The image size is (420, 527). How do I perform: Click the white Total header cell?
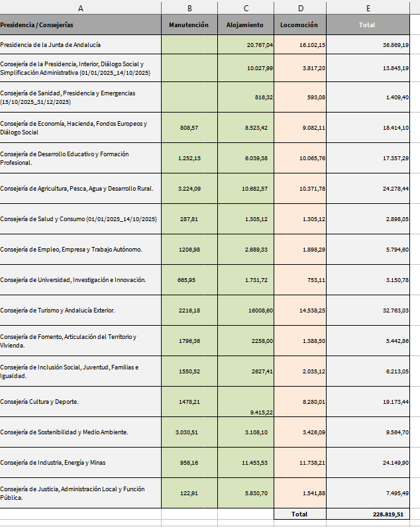[x=368, y=25]
